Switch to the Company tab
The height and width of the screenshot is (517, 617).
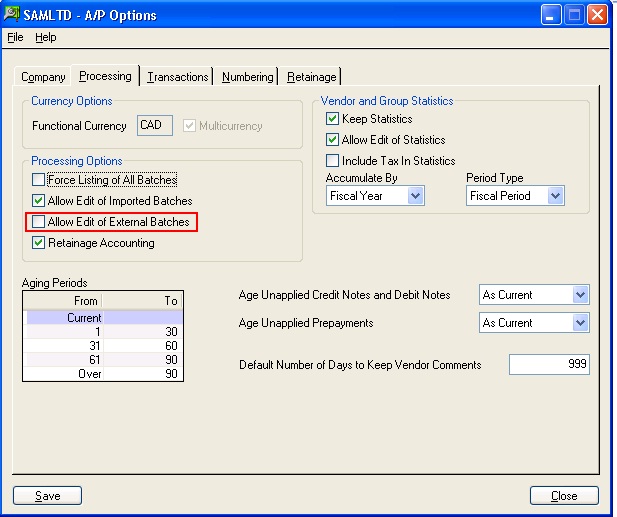pyautogui.click(x=43, y=77)
